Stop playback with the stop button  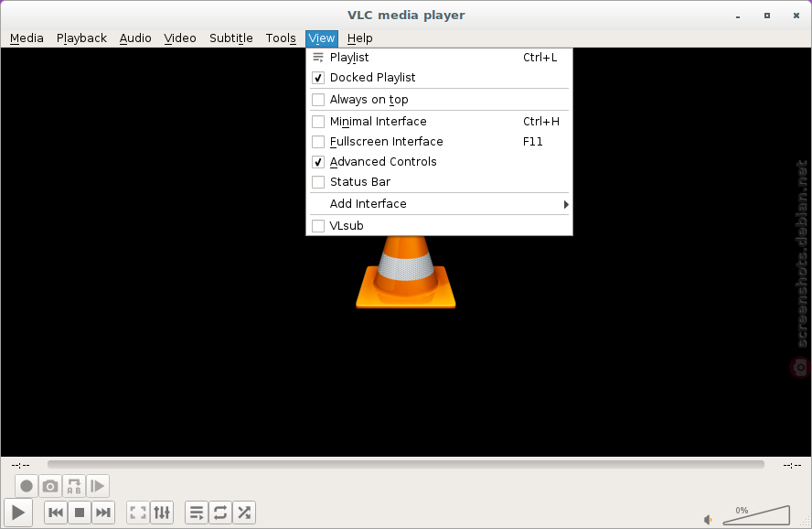[80, 513]
